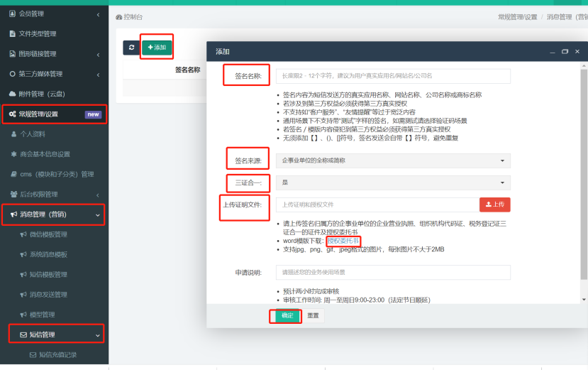This screenshot has height=370, width=588.
Task: Click the refresh icon button
Action: click(x=131, y=48)
